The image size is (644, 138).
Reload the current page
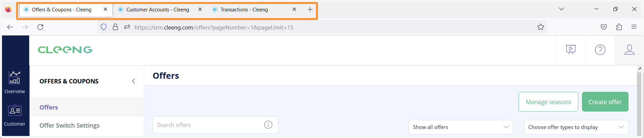coord(40,27)
